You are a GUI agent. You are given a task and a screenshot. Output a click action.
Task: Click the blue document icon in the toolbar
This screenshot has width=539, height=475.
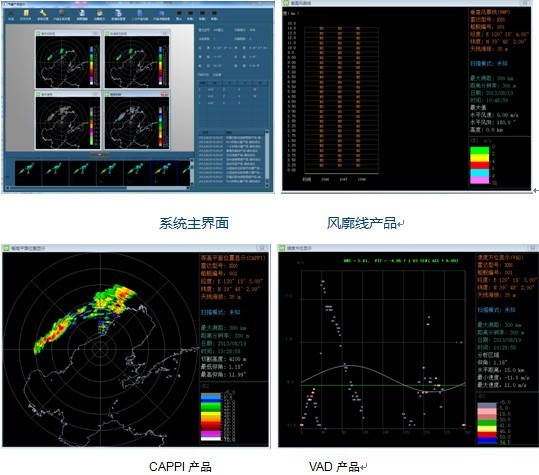click(140, 13)
